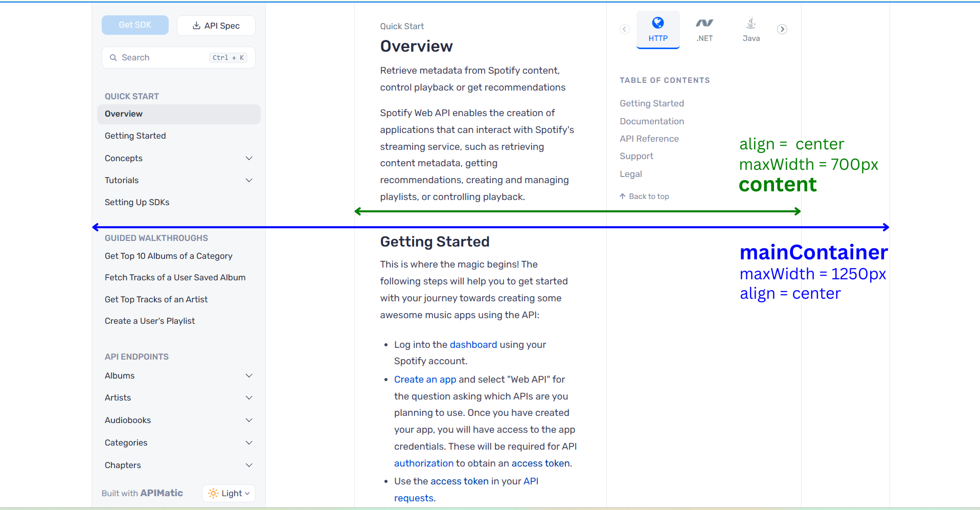
Task: Jump to Documentation in table of contents
Action: tap(652, 121)
